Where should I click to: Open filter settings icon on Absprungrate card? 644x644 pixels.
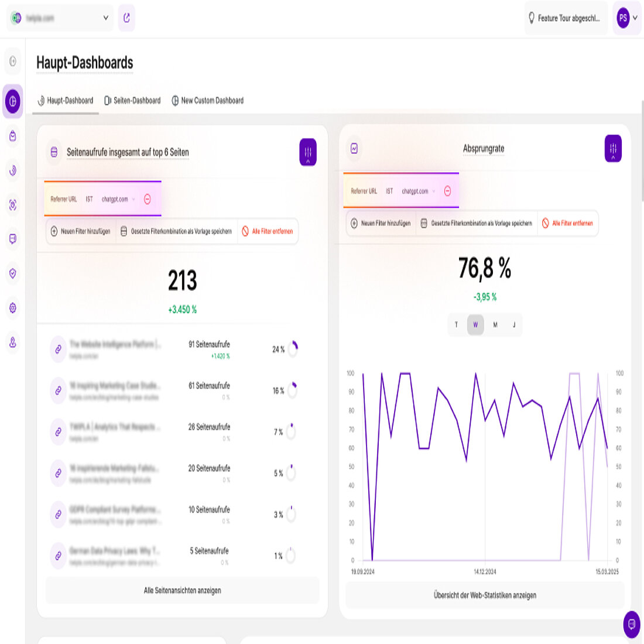pos(612,149)
